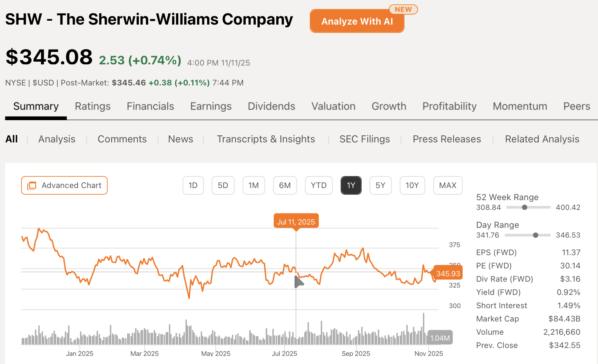The height and width of the screenshot is (364, 598).
Task: Select the 1D chart range
Action: point(193,185)
